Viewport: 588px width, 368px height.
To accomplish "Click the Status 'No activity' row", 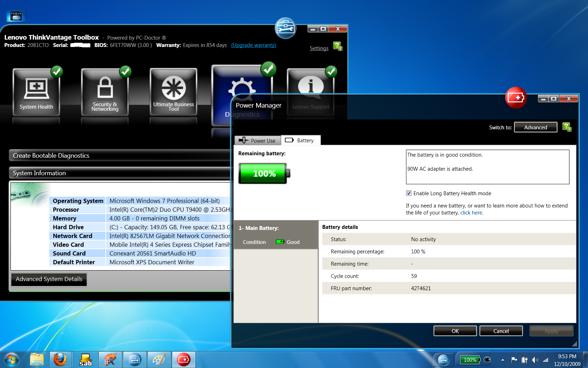I will [x=449, y=239].
